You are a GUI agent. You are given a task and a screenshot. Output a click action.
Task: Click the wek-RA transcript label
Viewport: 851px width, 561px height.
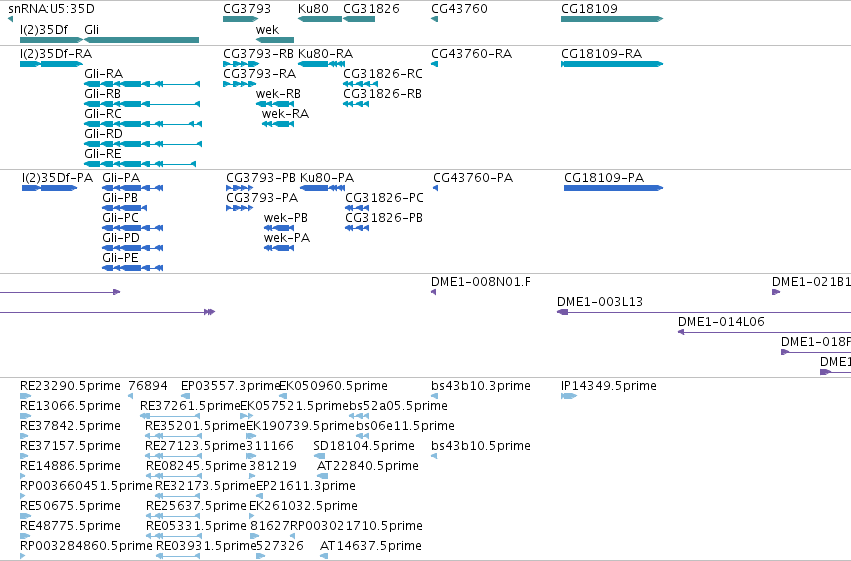[x=285, y=114]
